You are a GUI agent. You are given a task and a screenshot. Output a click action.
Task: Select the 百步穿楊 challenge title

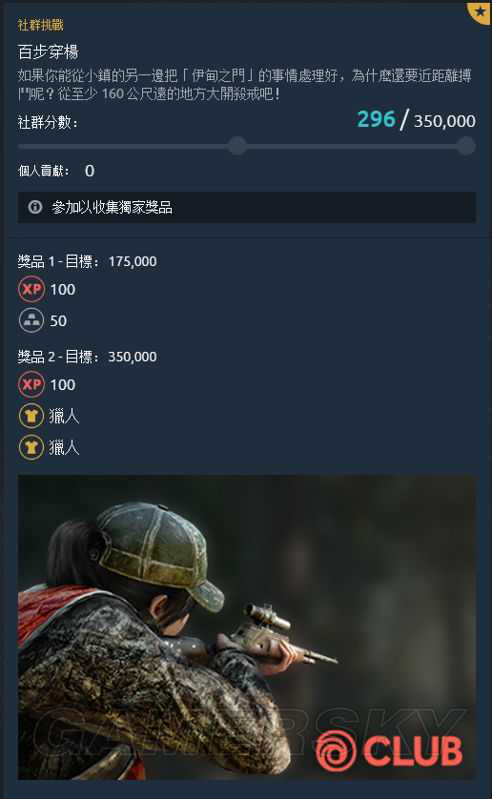click(x=48, y=51)
